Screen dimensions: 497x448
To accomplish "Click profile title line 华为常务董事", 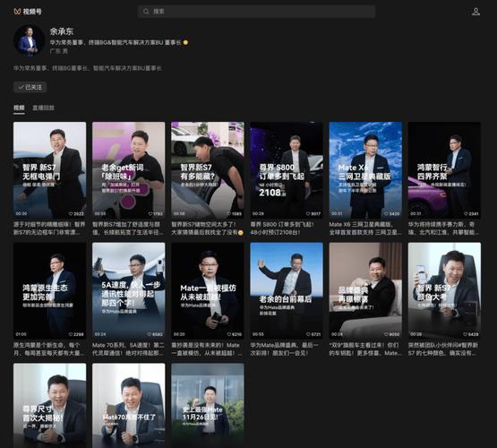I will (x=116, y=42).
